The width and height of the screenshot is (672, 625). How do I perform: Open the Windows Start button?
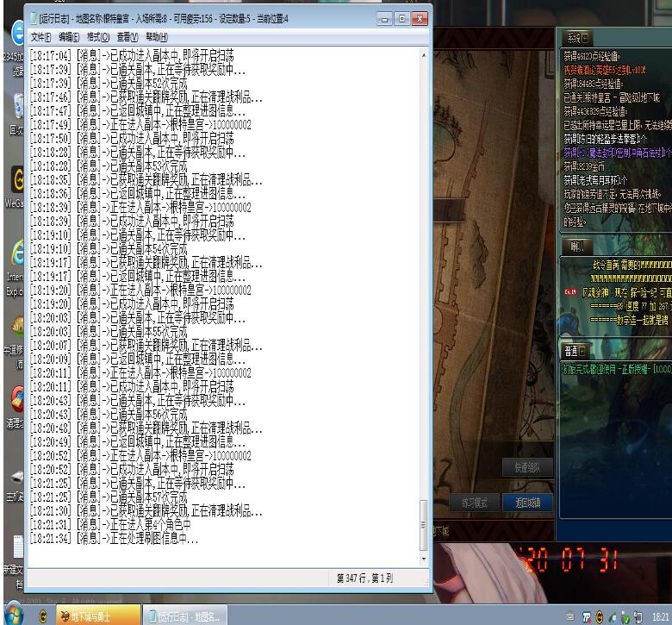13,616
